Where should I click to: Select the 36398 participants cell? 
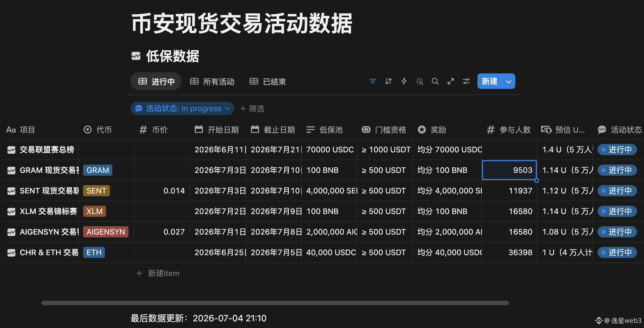pos(509,252)
